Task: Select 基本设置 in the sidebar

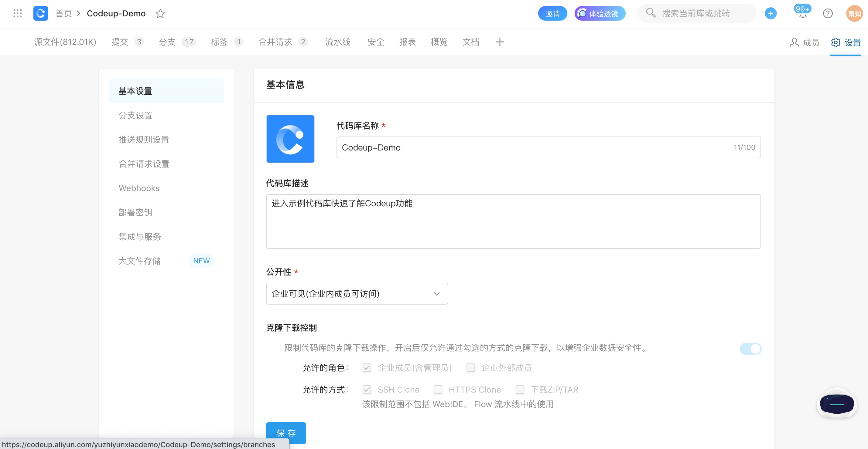Action: [x=166, y=91]
